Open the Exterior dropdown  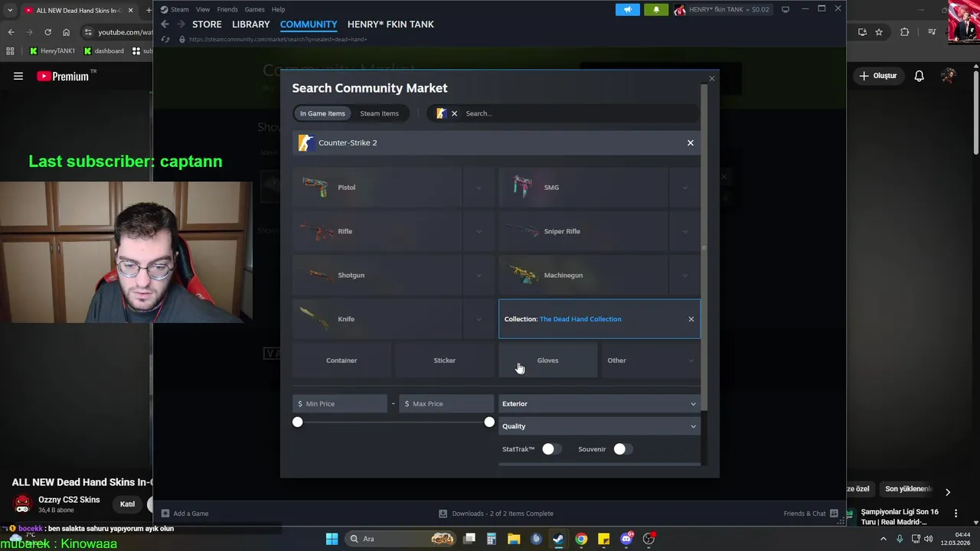(x=599, y=404)
